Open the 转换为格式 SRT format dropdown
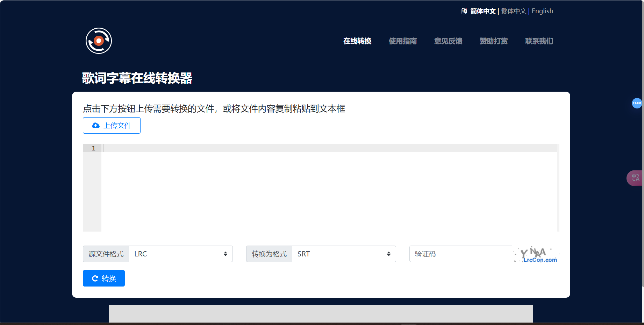Screen dimensions: 644x325 tap(344, 254)
